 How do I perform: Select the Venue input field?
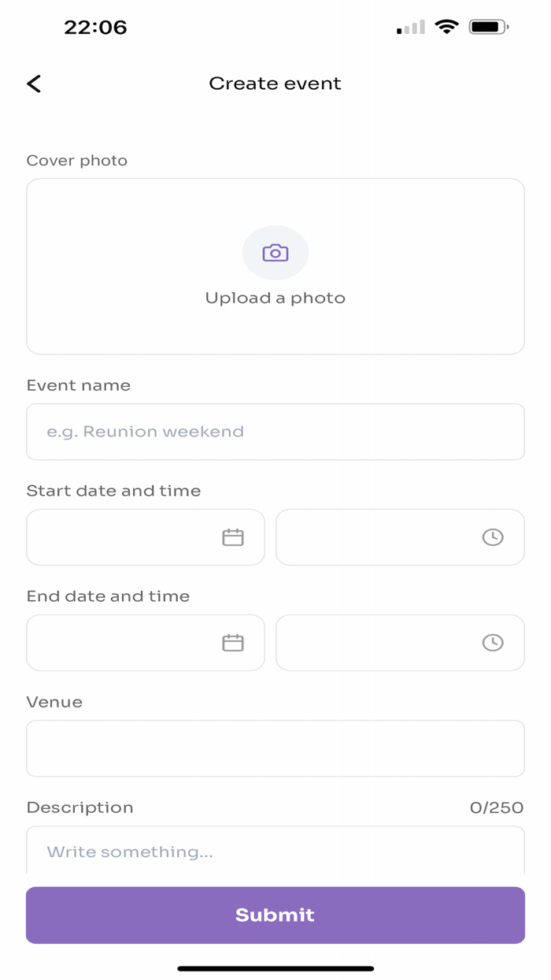(275, 748)
